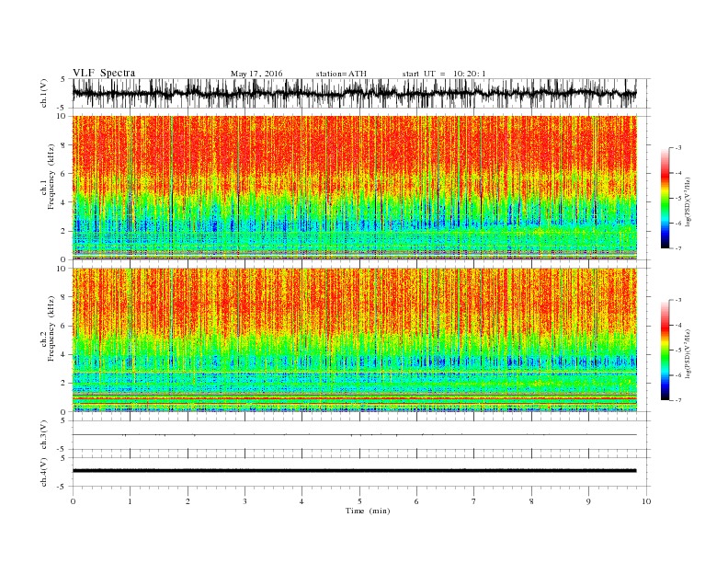This screenshot has height=563, width=728.
Task: Click time axis tick label "3"
Action: coord(245,501)
